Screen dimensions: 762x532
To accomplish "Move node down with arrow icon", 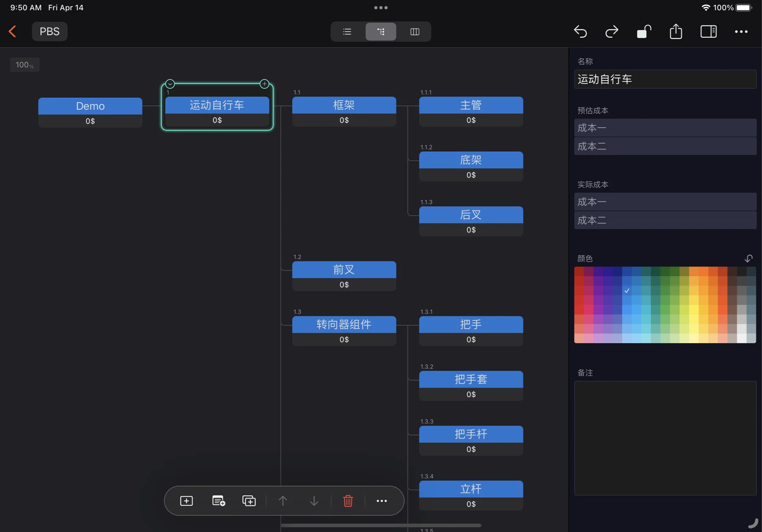I will coord(314,501).
